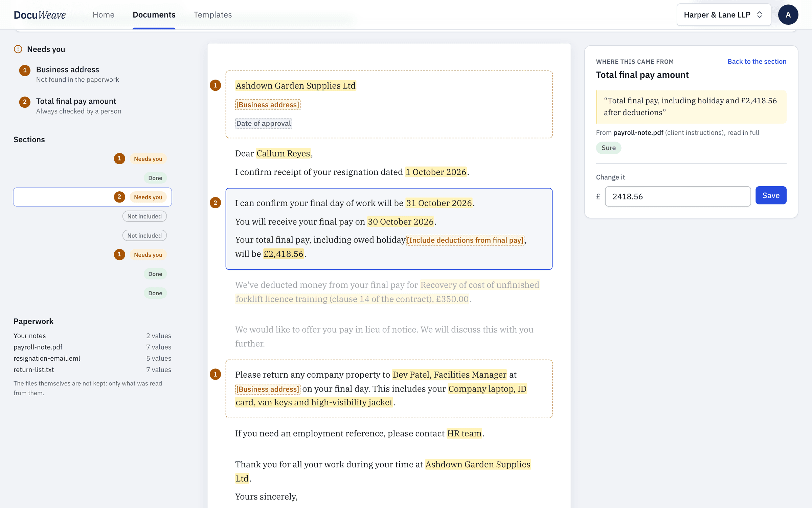Click the pay in lieu of notice paragraph
This screenshot has width=812, height=508.
pyautogui.click(x=384, y=336)
